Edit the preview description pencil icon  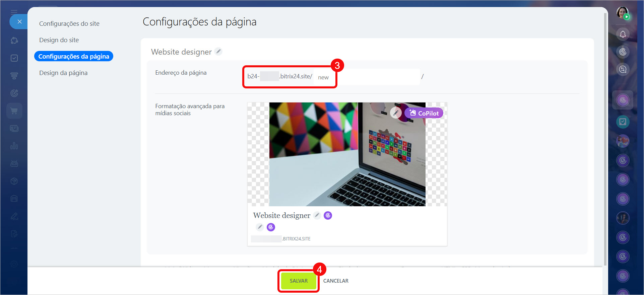click(260, 227)
